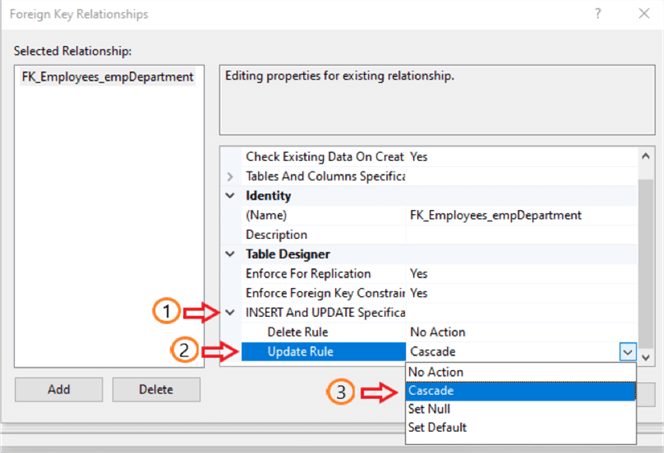Screen dimensions: 664x453
Task: Select FK_Employees_empDepartment in the relationship list
Action: point(107,77)
